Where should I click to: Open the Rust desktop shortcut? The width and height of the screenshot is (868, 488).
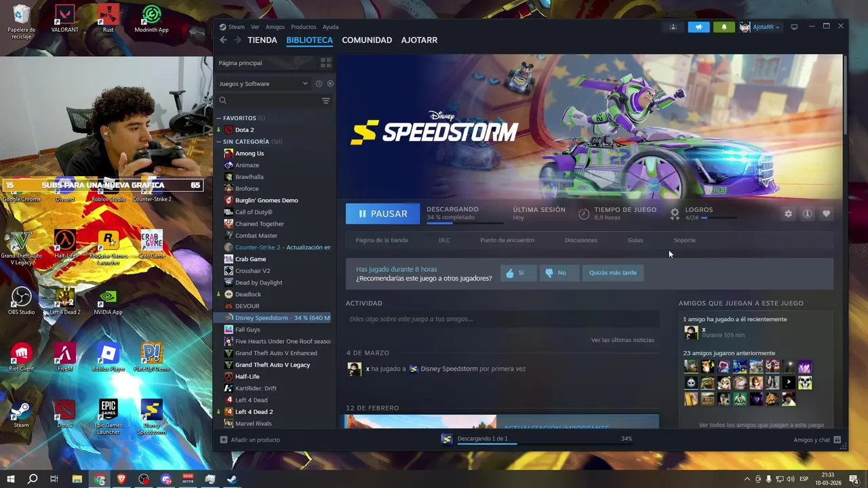(108, 18)
